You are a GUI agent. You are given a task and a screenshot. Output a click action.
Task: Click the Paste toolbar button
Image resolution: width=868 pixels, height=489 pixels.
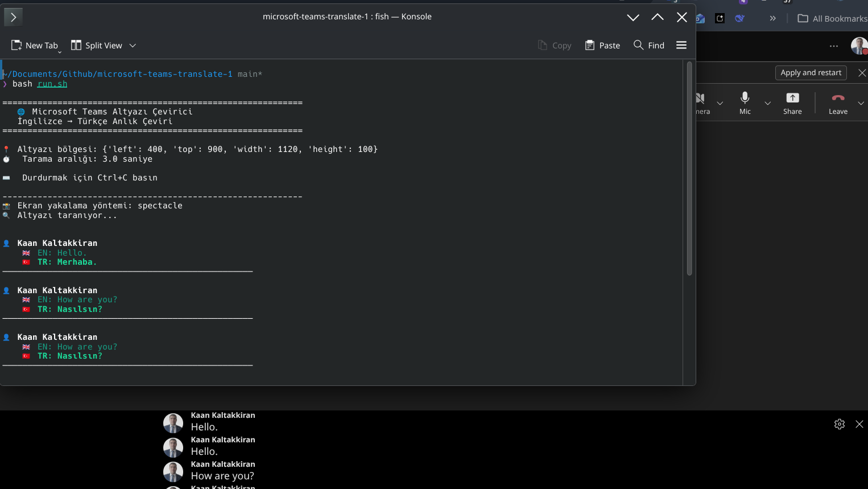(602, 46)
